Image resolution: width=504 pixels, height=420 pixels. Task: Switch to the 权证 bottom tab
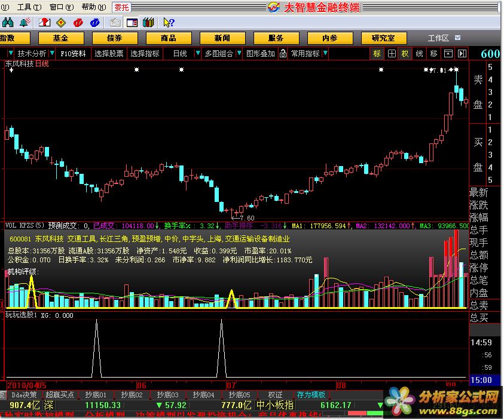(275, 395)
